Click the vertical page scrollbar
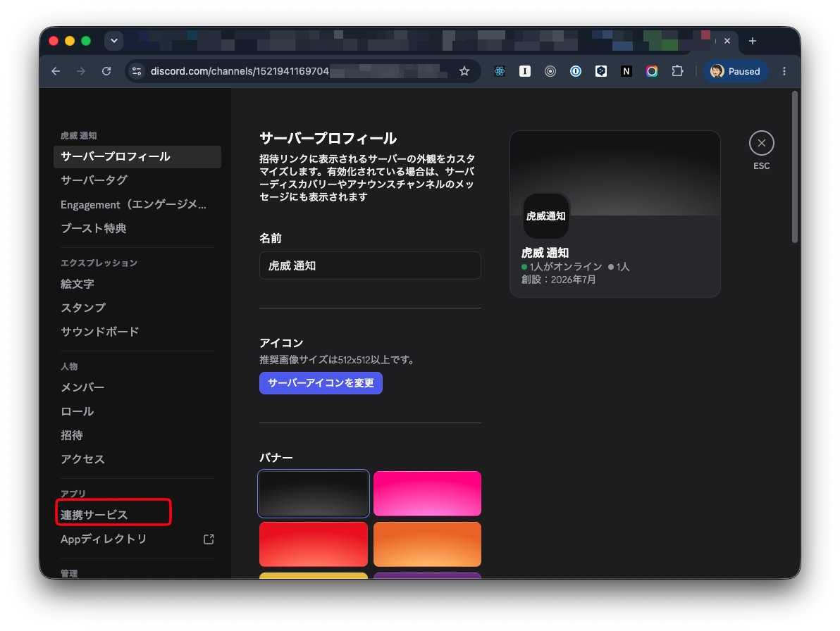This screenshot has height=631, width=840. coord(795,167)
